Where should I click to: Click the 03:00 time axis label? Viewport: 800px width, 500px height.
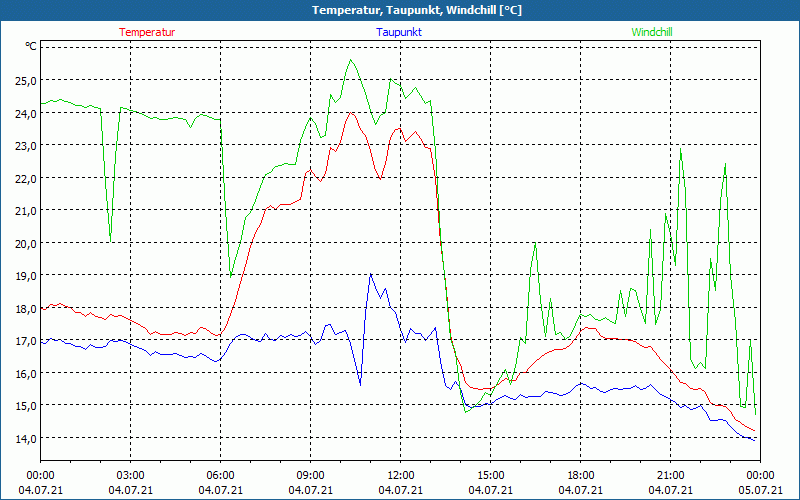coord(131,476)
